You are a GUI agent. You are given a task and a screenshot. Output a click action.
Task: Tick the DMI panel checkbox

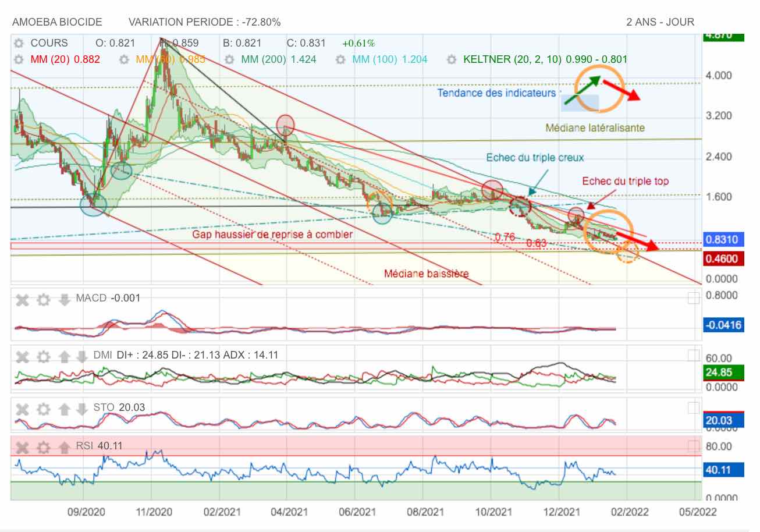coord(693,354)
